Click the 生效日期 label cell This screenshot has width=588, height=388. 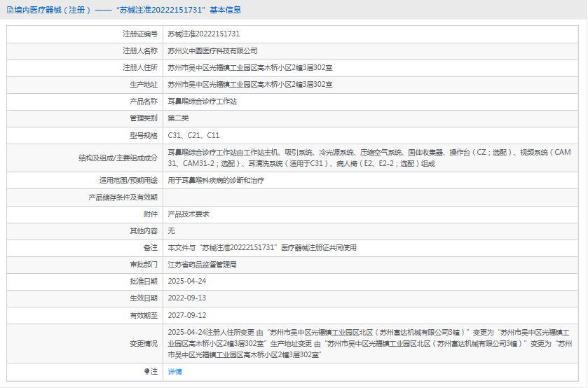coord(85,298)
